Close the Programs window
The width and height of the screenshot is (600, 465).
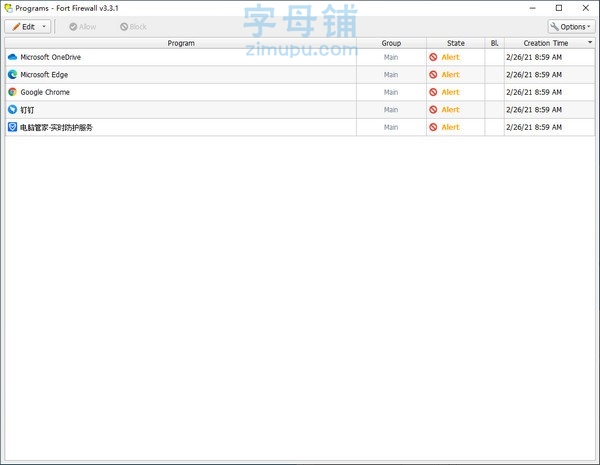[585, 8]
